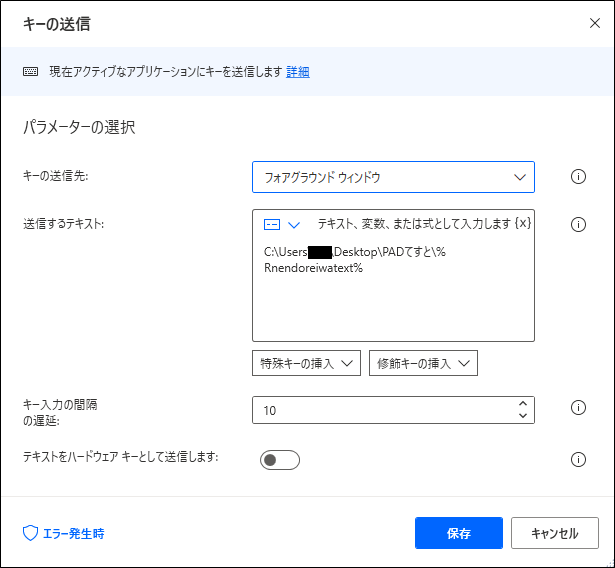Click info icon beside キーの送信先
Image resolution: width=615 pixels, height=568 pixels.
pos(578,177)
